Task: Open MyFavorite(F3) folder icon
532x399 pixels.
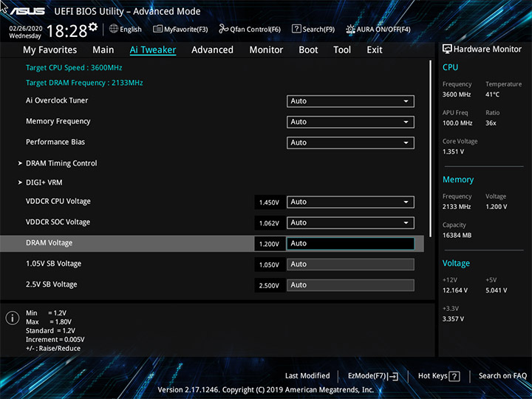Action: pos(157,29)
